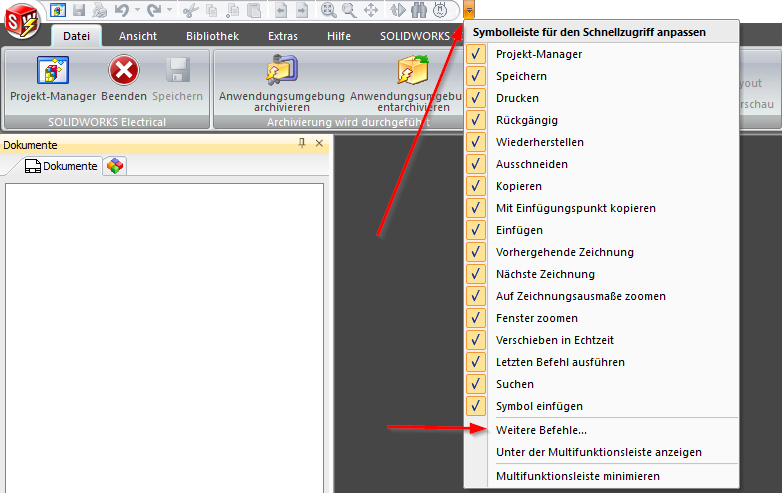Choose Weitere Befehle... from the menu
The image size is (782, 493).
[541, 430]
